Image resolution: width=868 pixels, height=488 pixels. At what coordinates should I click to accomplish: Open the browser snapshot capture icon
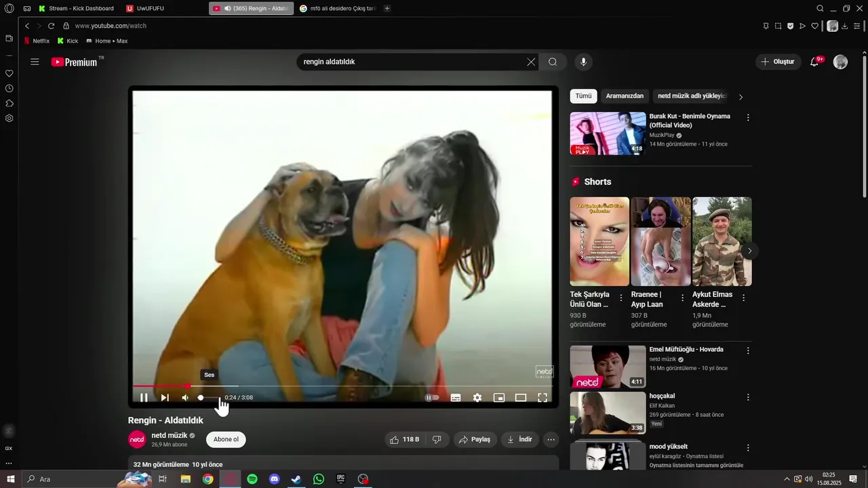click(x=778, y=26)
